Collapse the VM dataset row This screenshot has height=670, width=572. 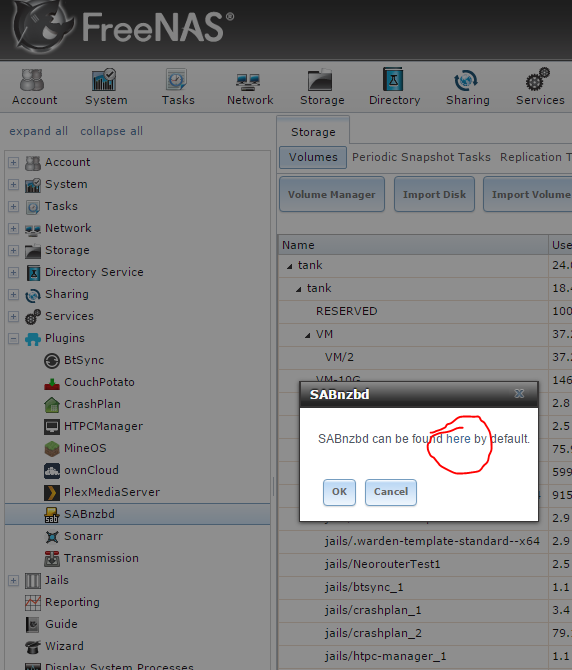coord(308,335)
